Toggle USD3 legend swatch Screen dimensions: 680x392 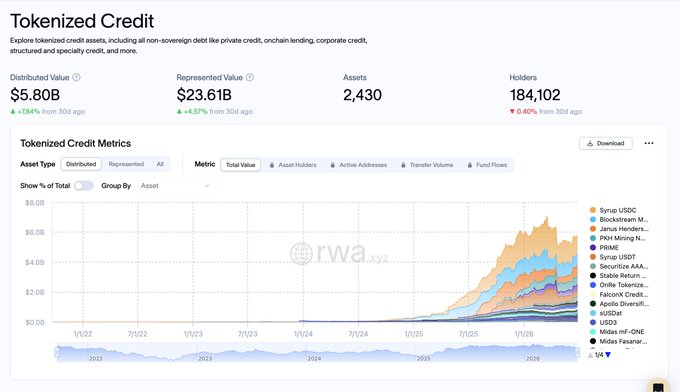[593, 323]
